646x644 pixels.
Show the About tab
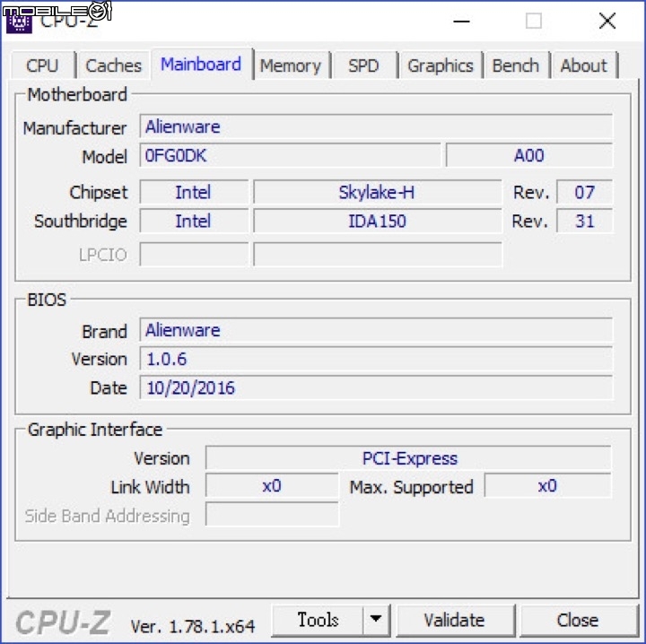(584, 65)
